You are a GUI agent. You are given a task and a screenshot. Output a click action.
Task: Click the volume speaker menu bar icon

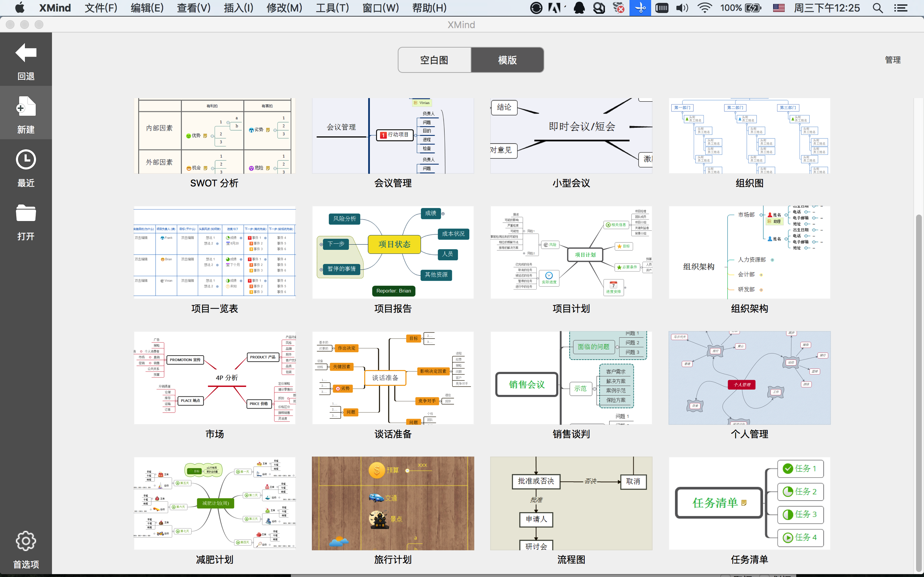(682, 8)
